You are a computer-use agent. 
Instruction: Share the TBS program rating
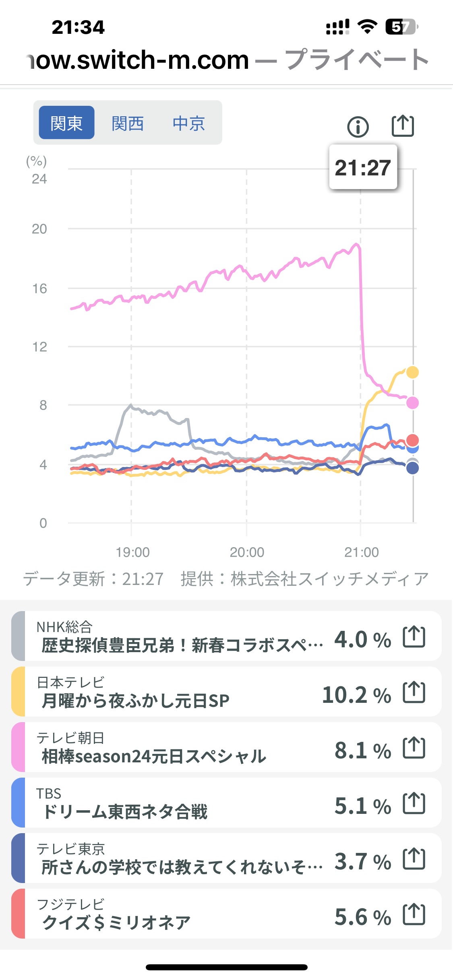click(414, 803)
